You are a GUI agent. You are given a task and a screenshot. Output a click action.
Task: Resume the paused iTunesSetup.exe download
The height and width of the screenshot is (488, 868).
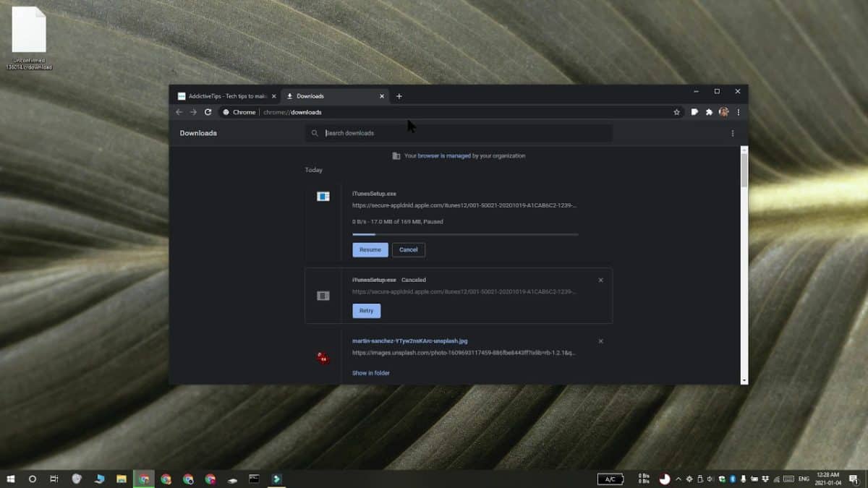[370, 249]
